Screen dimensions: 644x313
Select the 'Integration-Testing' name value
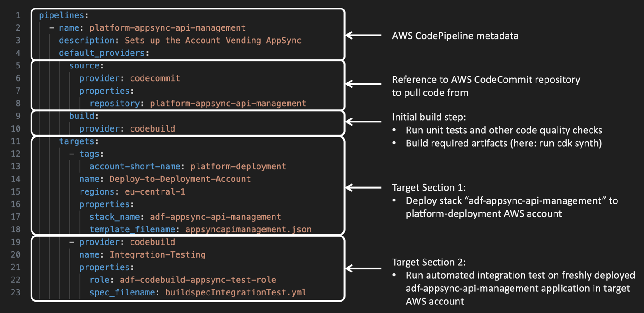(158, 255)
